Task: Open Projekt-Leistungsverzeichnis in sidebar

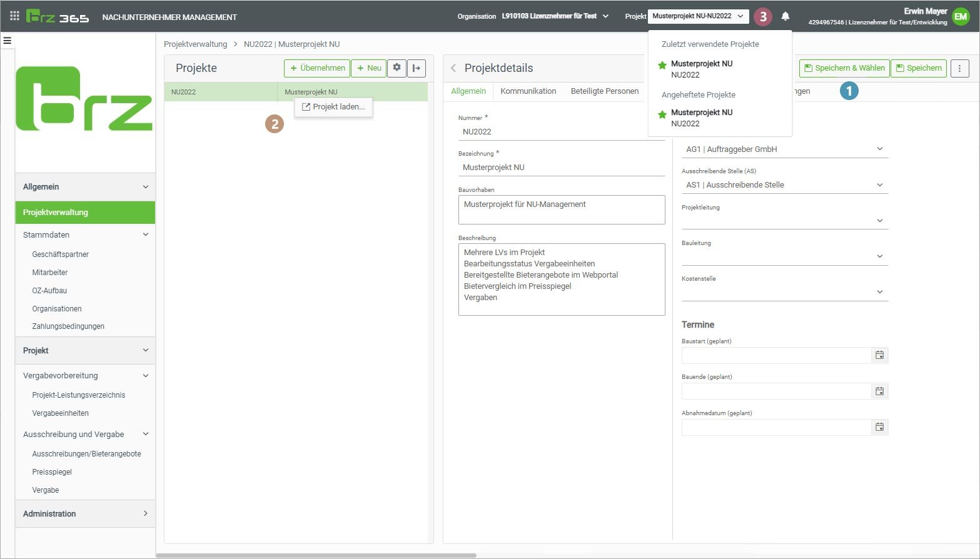Action: [x=79, y=395]
